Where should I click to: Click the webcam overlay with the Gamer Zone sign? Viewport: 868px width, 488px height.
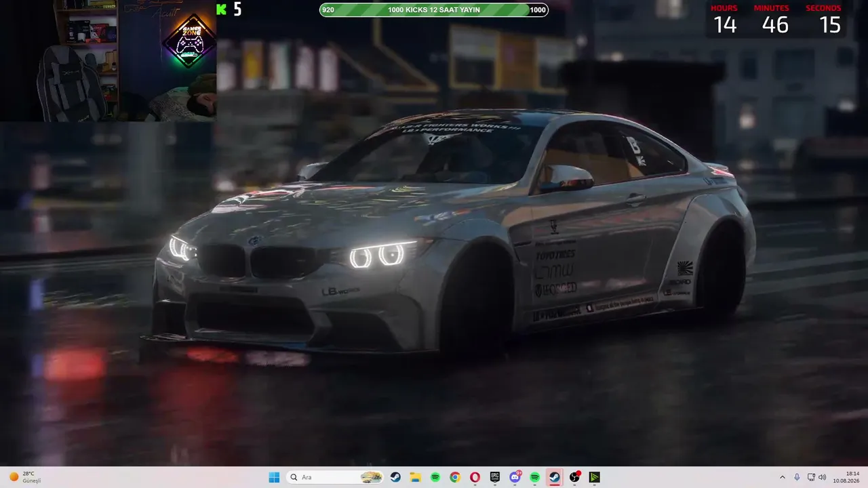coord(108,61)
